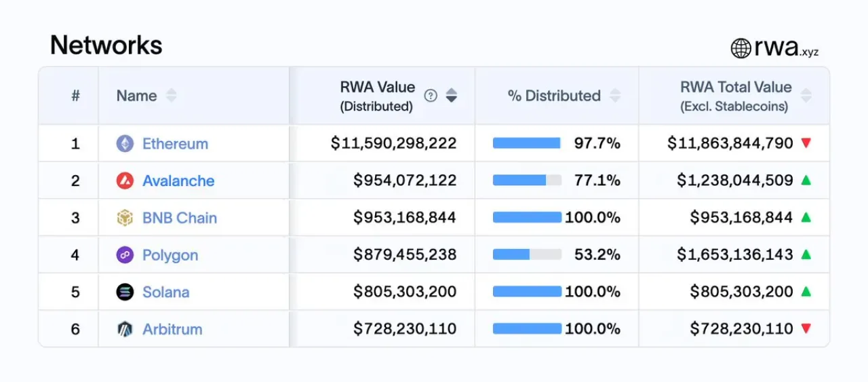Viewport: 868px width, 382px height.
Task: Open the BNB Chain network link
Action: pyautogui.click(x=180, y=218)
